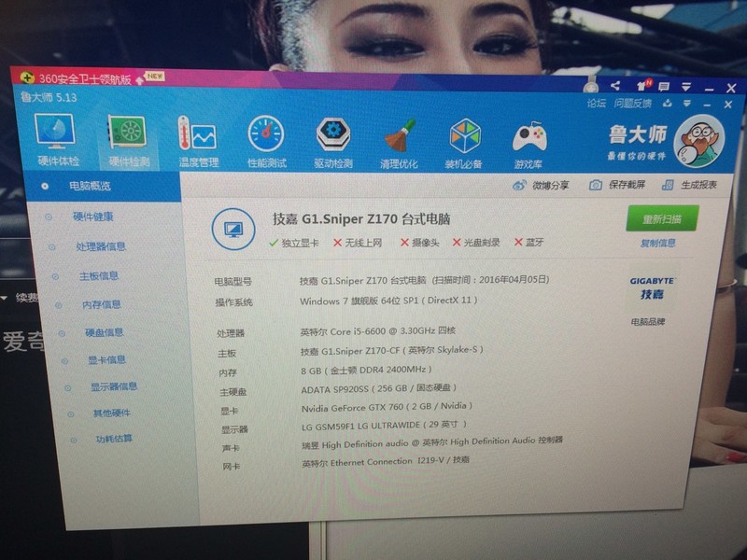The height and width of the screenshot is (560, 747).
Task: Click the update download icon beside 问题反馈
Action: (x=668, y=103)
